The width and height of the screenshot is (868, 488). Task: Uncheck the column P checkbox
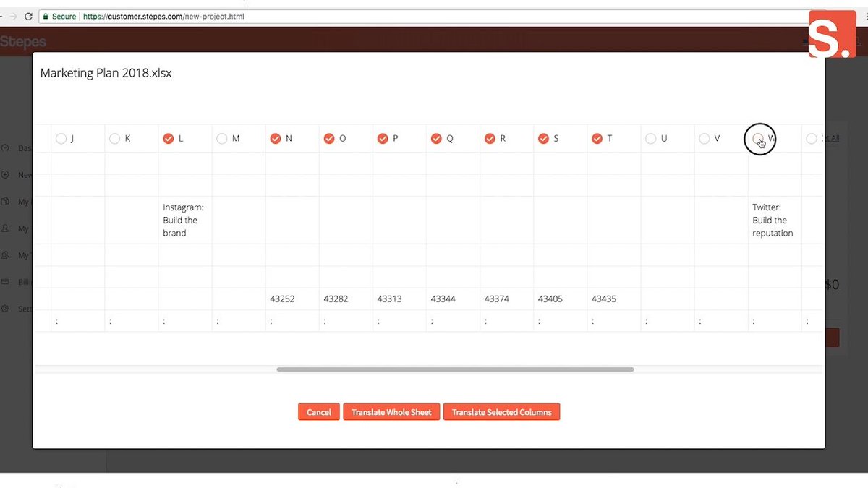383,139
